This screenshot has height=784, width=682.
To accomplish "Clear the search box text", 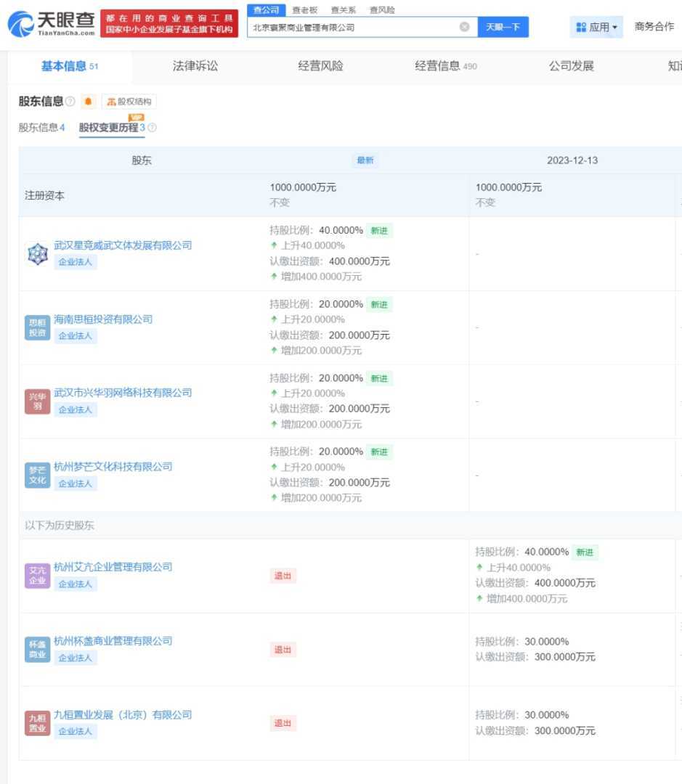I will (x=464, y=27).
